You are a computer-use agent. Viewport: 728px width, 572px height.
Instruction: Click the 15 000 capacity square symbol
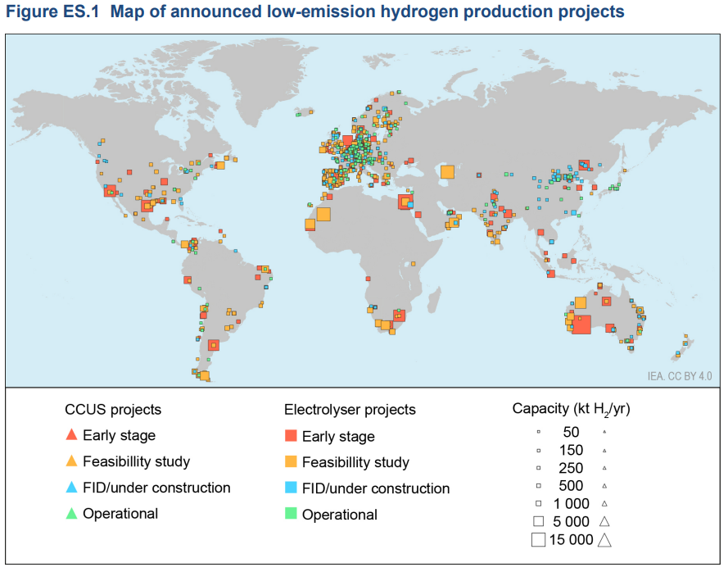[539, 540]
